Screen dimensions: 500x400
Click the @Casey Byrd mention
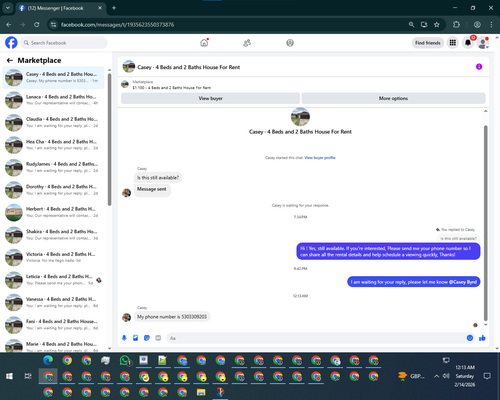coord(463,282)
